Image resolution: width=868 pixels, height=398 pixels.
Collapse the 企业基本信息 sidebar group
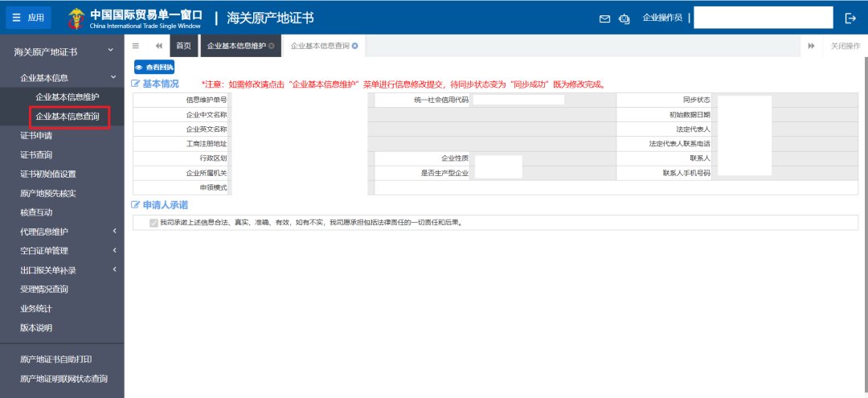pos(62,77)
